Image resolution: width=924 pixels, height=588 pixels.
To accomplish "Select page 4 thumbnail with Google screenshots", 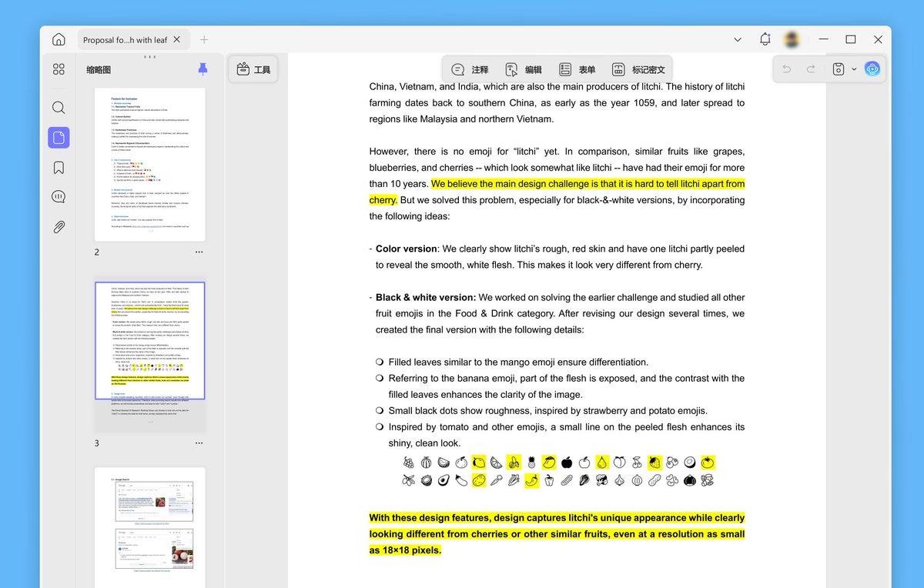I will coord(150,527).
